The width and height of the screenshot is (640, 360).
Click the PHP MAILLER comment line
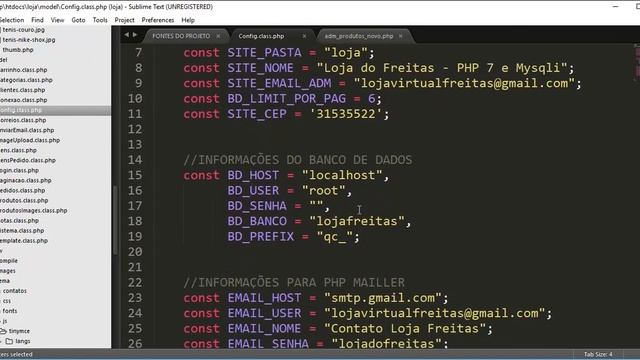[x=294, y=282]
